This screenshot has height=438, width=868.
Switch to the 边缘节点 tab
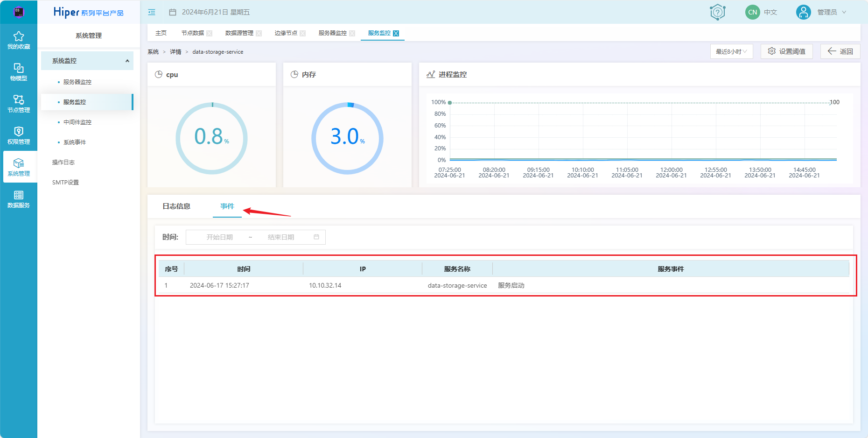[286, 33]
